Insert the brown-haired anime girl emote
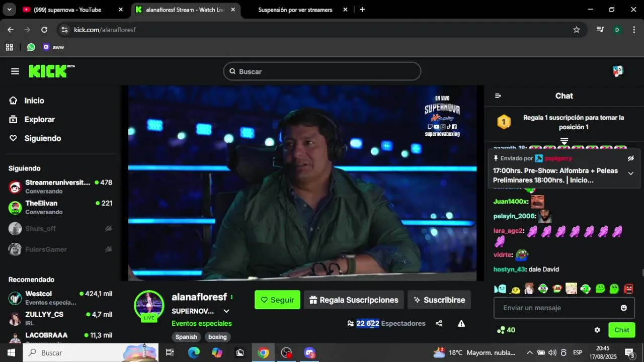 point(529,289)
